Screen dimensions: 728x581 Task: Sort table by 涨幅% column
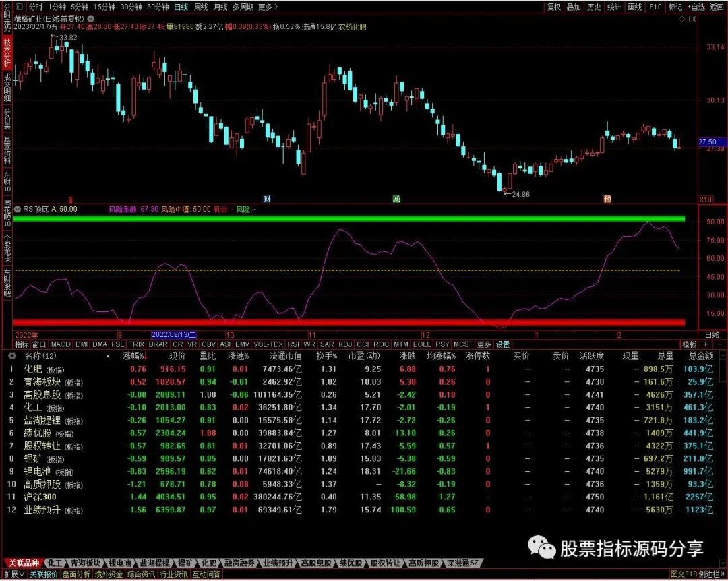133,357
